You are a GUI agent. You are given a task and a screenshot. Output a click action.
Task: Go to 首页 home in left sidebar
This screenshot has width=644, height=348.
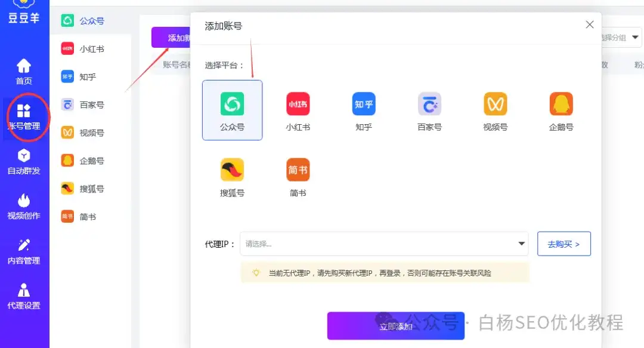[x=24, y=72]
